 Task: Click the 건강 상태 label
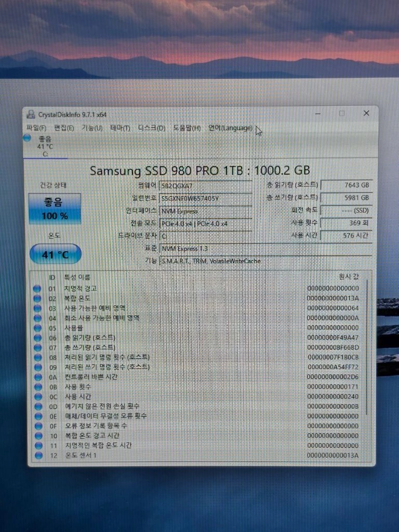click(53, 185)
